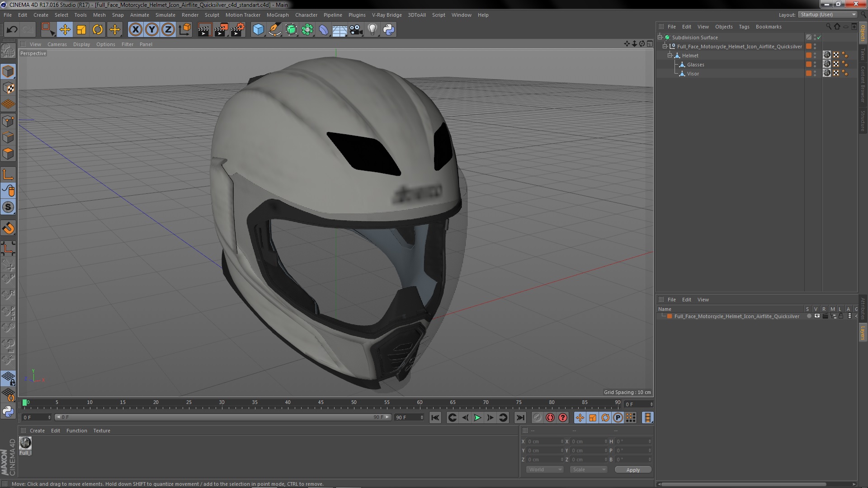Select the Move tool in top toolbar
The width and height of the screenshot is (868, 488).
(65, 30)
